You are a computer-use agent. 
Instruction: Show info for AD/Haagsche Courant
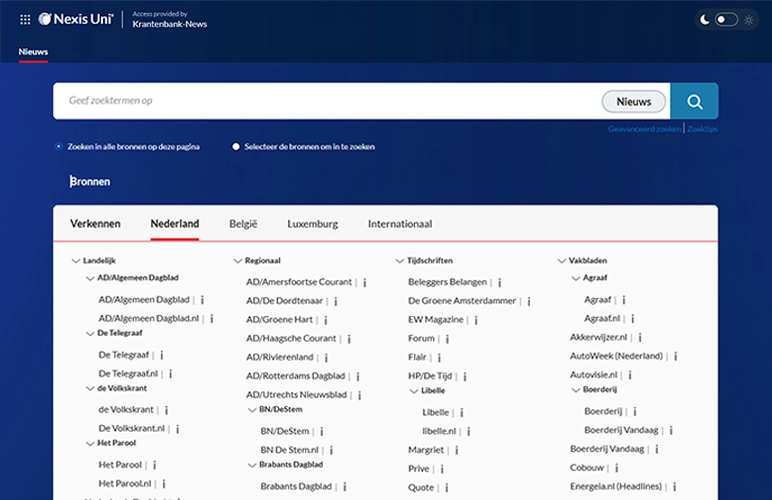[x=349, y=339]
